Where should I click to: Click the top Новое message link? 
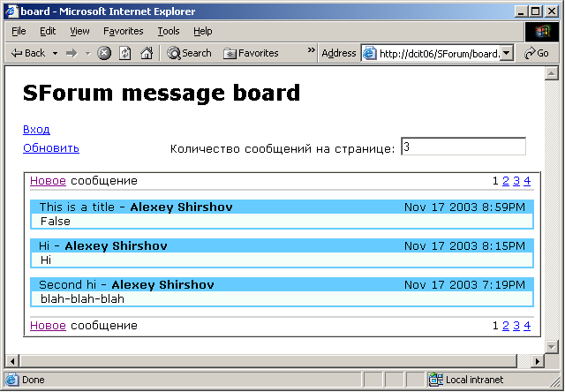(x=48, y=181)
